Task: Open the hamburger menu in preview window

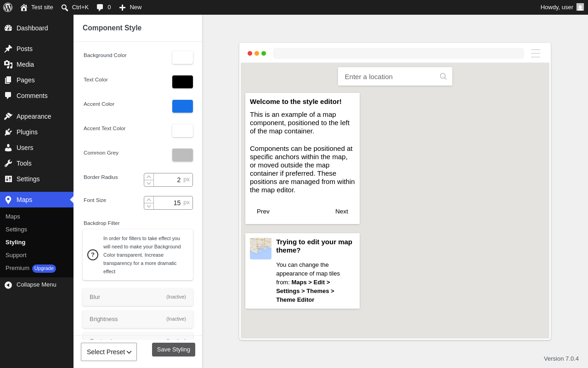Action: pyautogui.click(x=536, y=53)
